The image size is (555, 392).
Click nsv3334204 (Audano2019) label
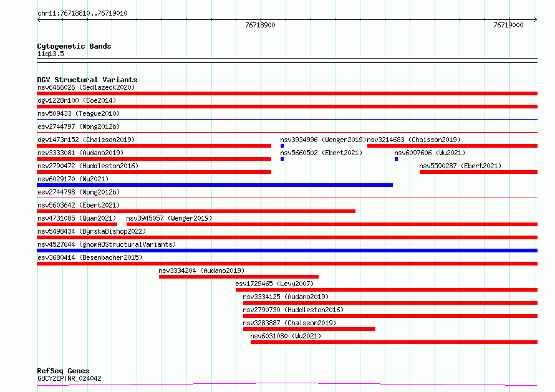(201, 270)
